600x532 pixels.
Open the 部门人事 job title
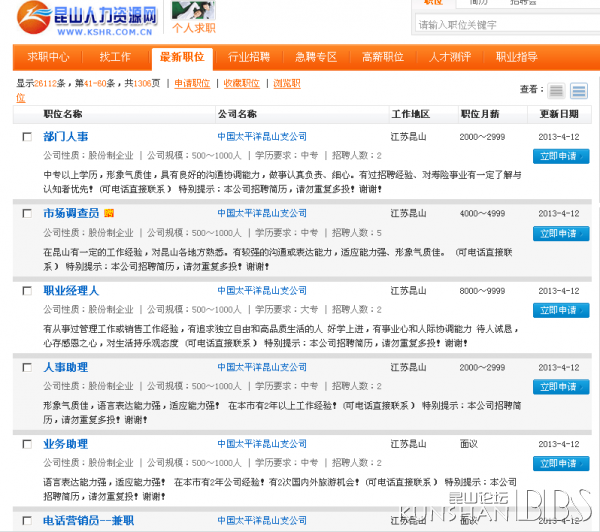pyautogui.click(x=66, y=137)
